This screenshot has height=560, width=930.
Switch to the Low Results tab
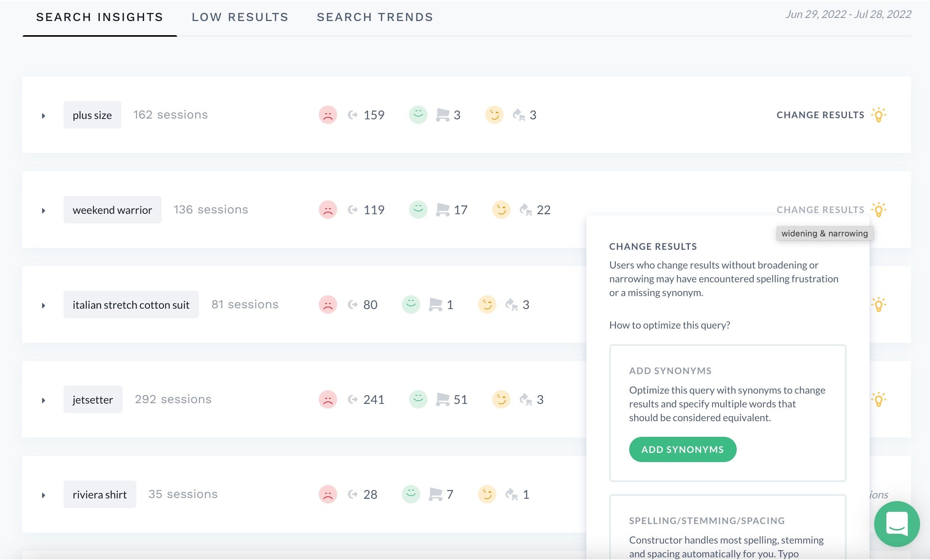(x=240, y=17)
